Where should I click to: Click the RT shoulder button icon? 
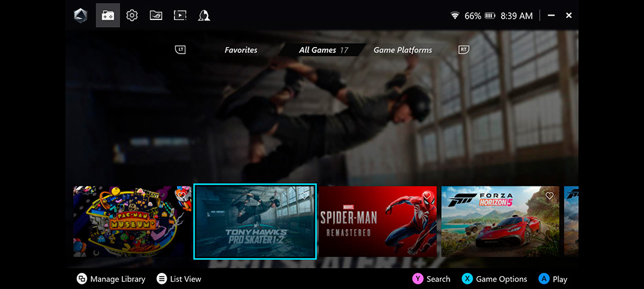click(463, 50)
